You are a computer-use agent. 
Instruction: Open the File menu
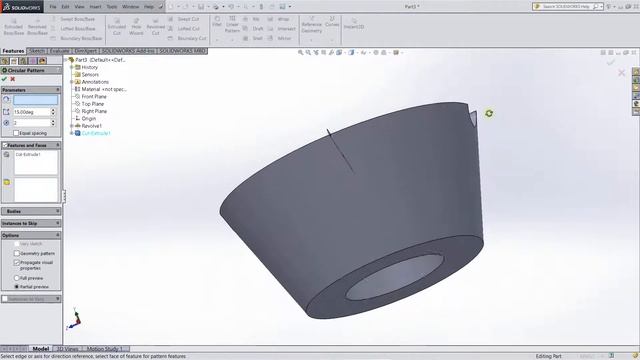click(53, 7)
